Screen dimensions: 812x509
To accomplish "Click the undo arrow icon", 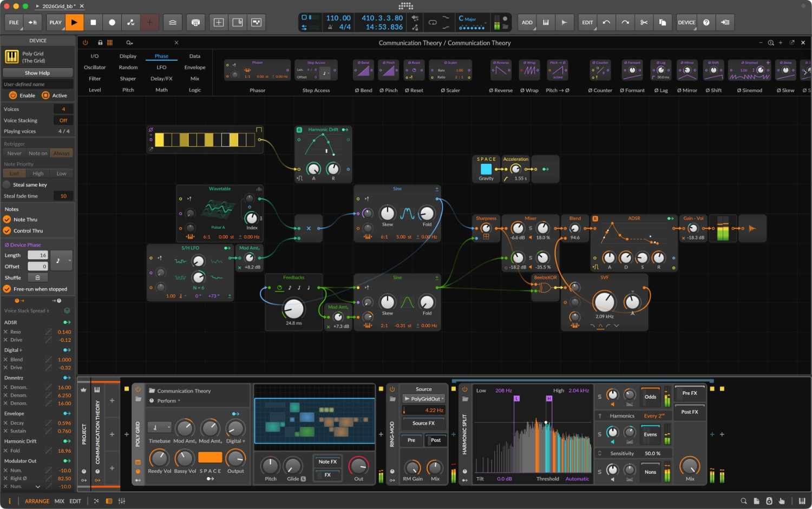I will 606,22.
